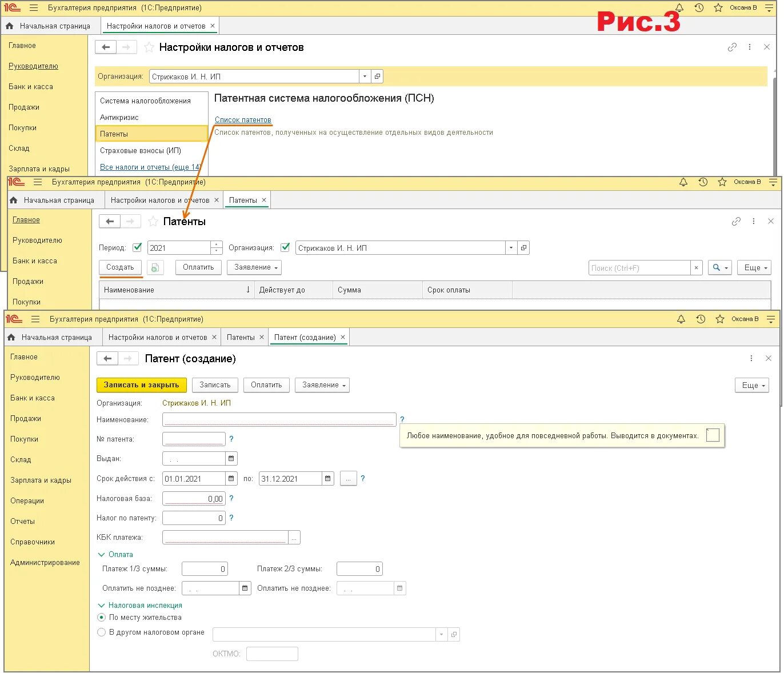Open Администрирование section in sidebar
Image resolution: width=784 pixels, height=673 pixels.
click(x=45, y=562)
